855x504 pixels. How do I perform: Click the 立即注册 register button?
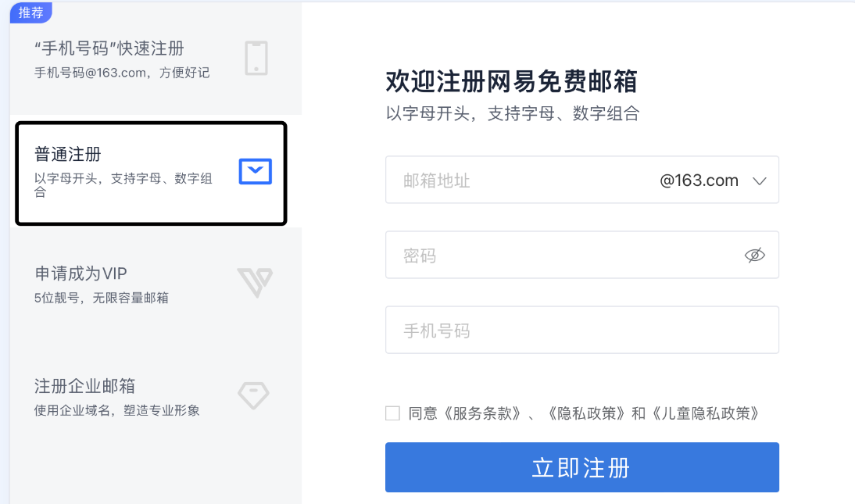point(581,466)
